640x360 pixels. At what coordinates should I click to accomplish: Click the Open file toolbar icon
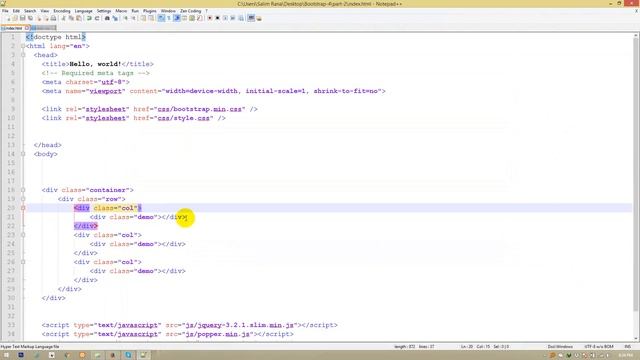click(15, 18)
